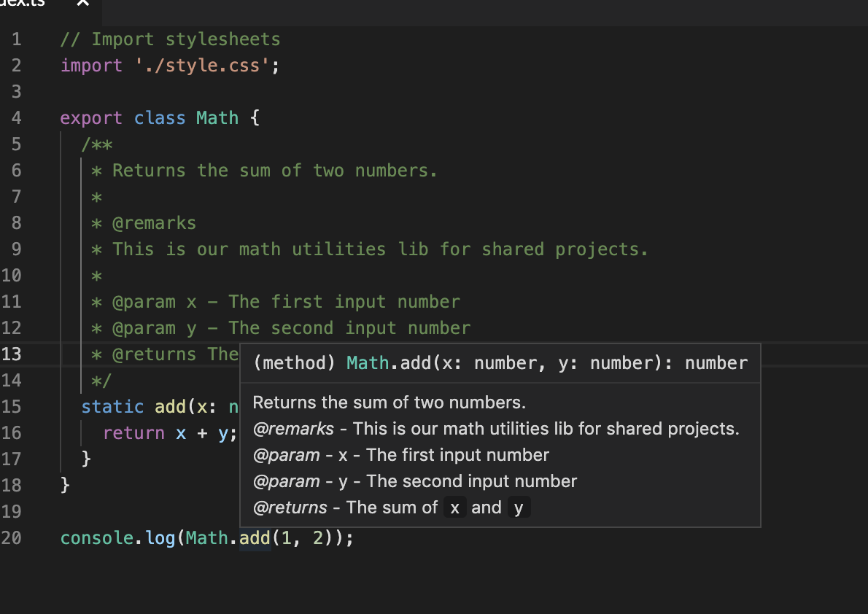Click inline code 'x' in tooltip returns line
The width and height of the screenshot is (868, 614).
(x=454, y=508)
